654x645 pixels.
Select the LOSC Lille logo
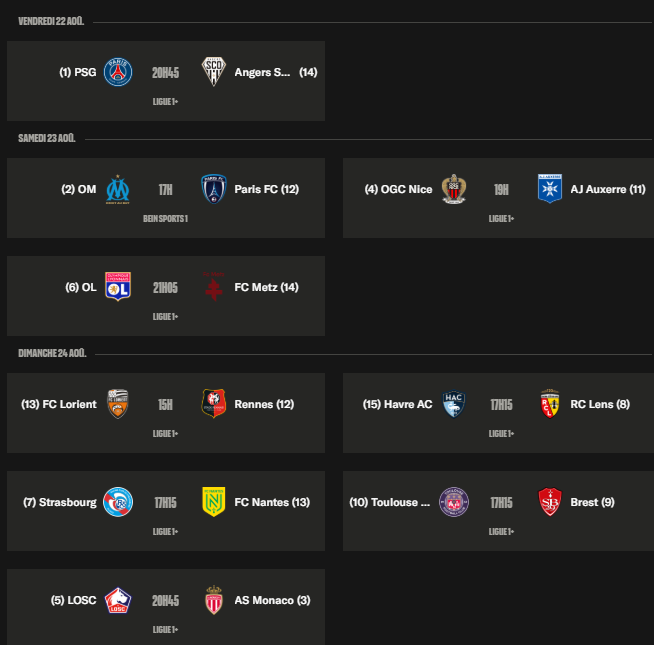pyautogui.click(x=118, y=600)
